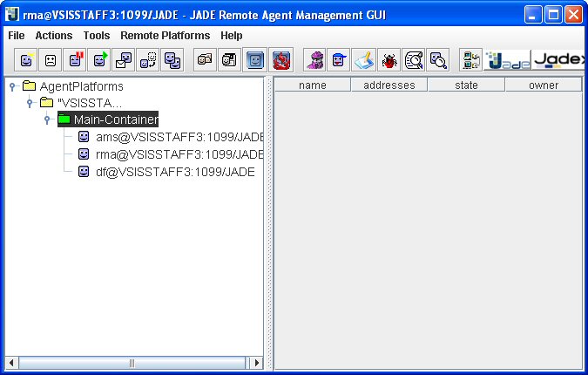Click the application icon in title bar
This screenshot has width=588, height=375.
[x=12, y=14]
